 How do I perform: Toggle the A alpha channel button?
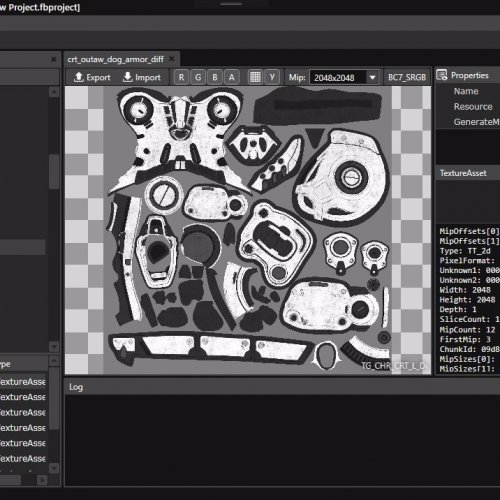point(232,77)
